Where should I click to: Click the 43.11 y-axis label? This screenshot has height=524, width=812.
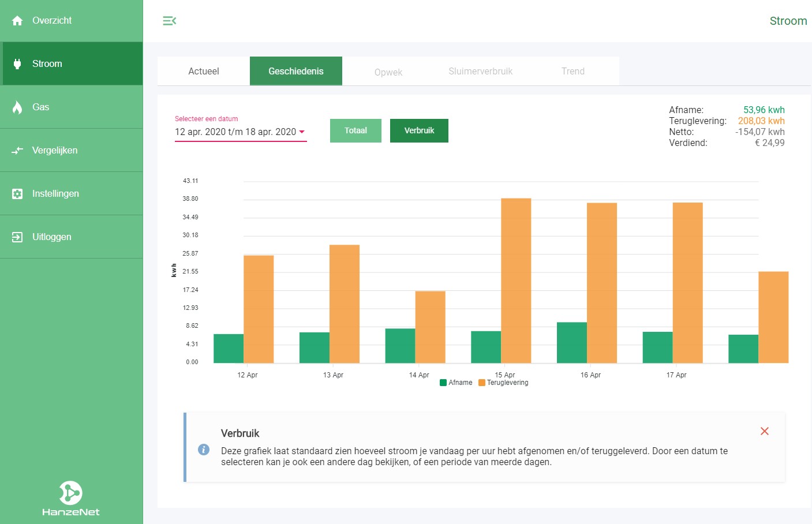190,181
